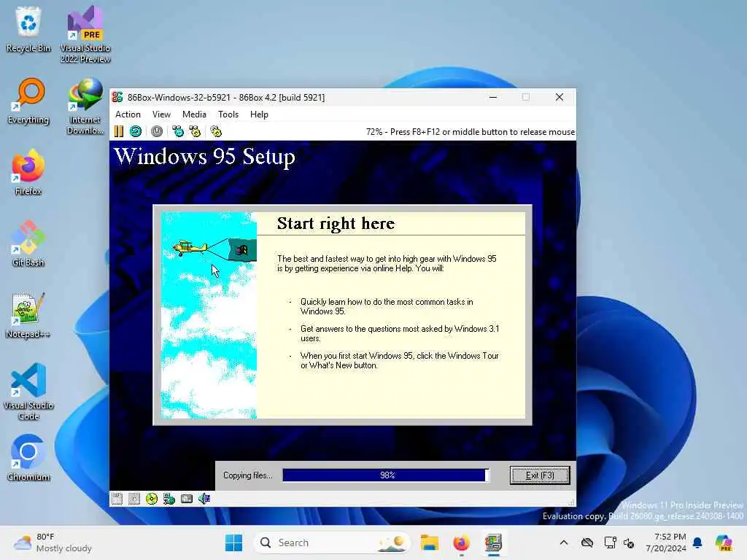Open the View menu
Viewport: 747px width, 560px height.
161,114
